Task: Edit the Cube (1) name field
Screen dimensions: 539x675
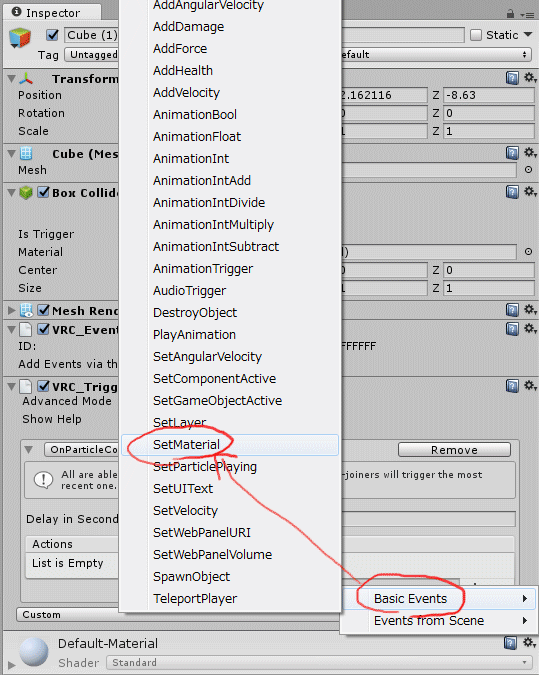Action: [x=91, y=35]
